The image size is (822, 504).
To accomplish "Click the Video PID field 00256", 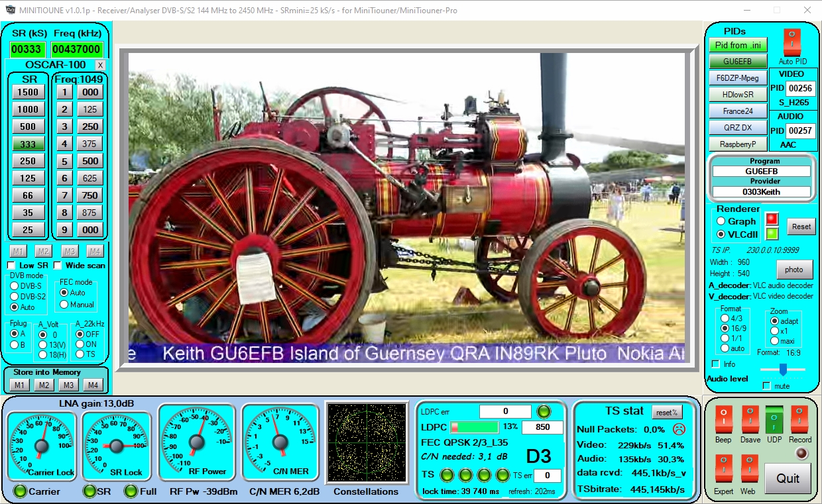I will [x=801, y=88].
